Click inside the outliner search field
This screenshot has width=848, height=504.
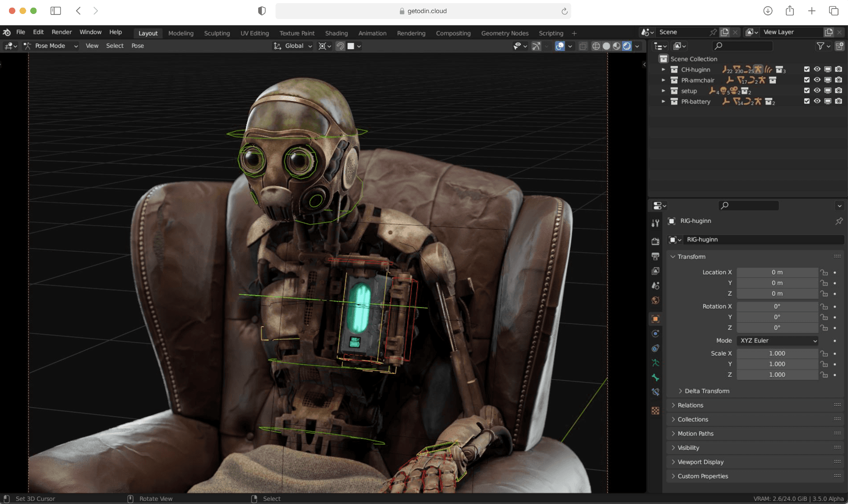tap(742, 46)
